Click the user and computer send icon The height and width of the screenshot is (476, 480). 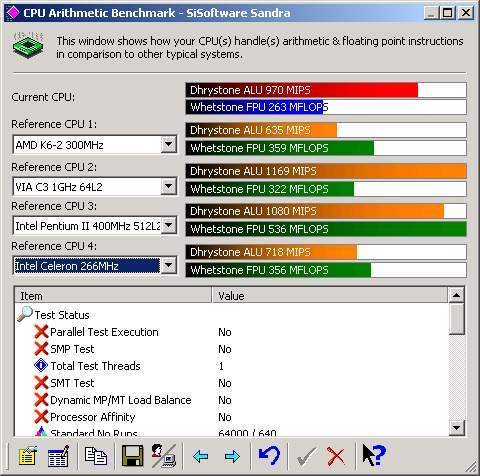[163, 456]
